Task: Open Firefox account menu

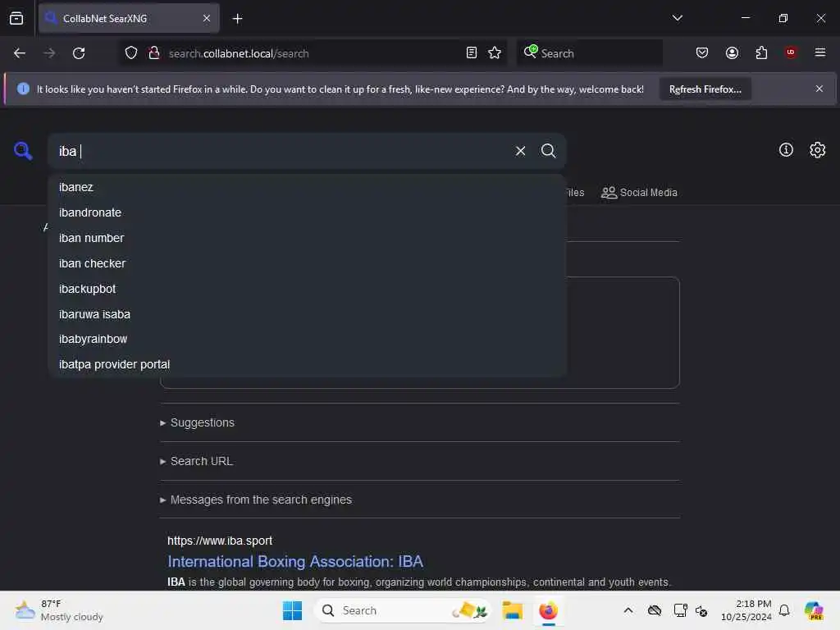Action: (732, 52)
